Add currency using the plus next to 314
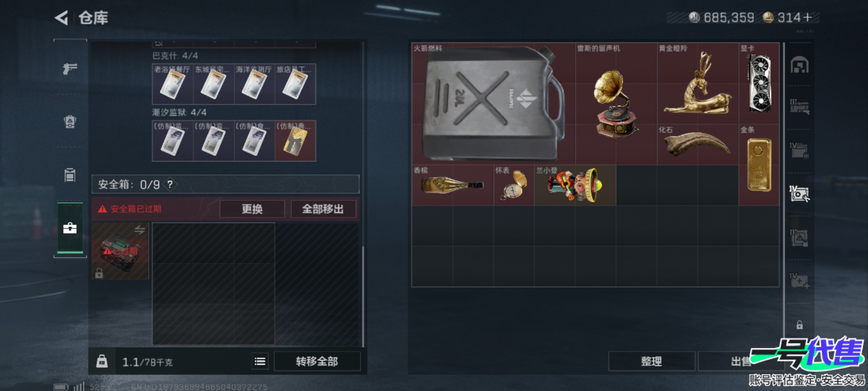This screenshot has height=391, width=868. tap(807, 17)
